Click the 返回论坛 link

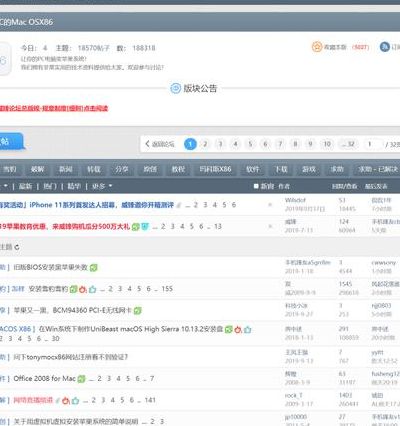[163, 144]
